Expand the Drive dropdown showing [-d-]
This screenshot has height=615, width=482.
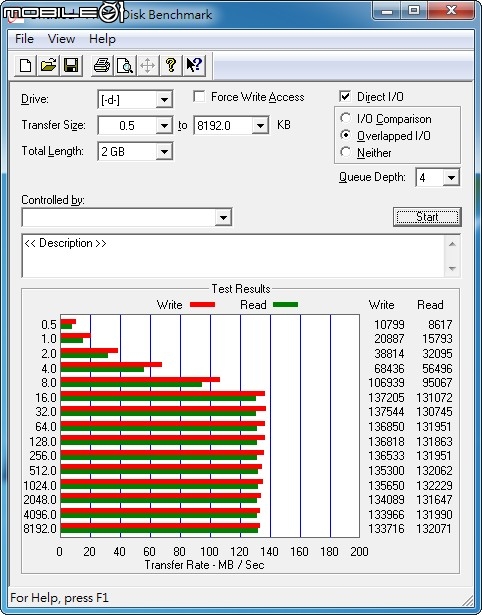coord(164,100)
